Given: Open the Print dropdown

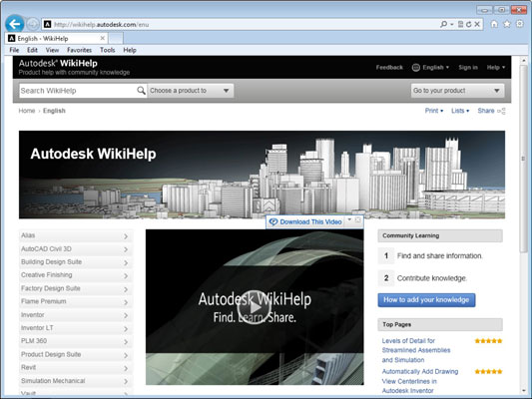Looking at the screenshot, I should click(434, 111).
